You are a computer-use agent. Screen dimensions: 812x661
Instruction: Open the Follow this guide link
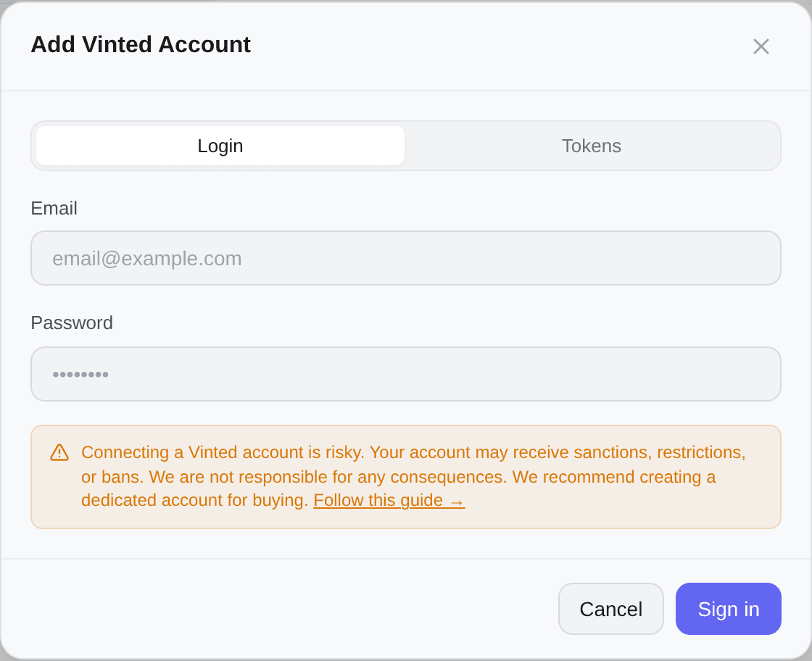[389, 501]
